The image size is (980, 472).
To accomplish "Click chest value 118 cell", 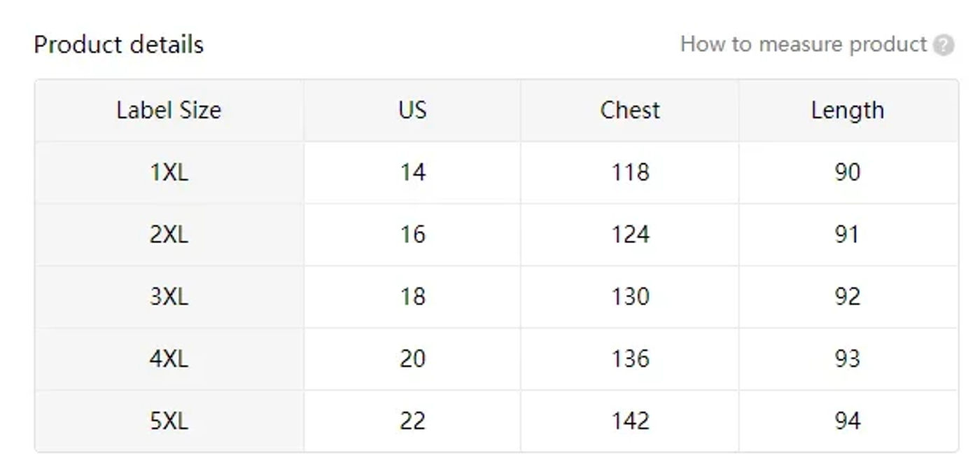I will [630, 172].
